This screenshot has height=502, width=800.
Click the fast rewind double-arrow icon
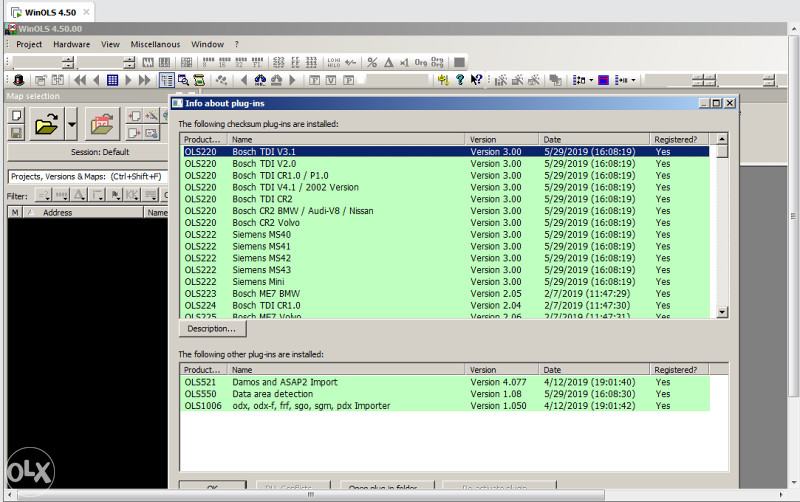click(x=80, y=80)
